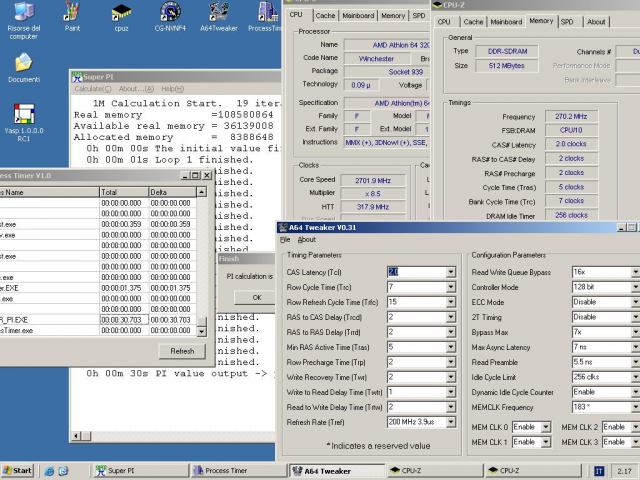This screenshot has width=640, height=480.
Task: Expand Write Recovery Time (Twr) dropdown
Action: pos(451,377)
